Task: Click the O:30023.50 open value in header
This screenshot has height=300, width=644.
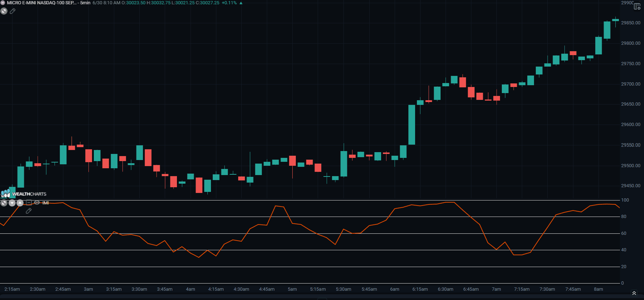Action: coord(134,3)
